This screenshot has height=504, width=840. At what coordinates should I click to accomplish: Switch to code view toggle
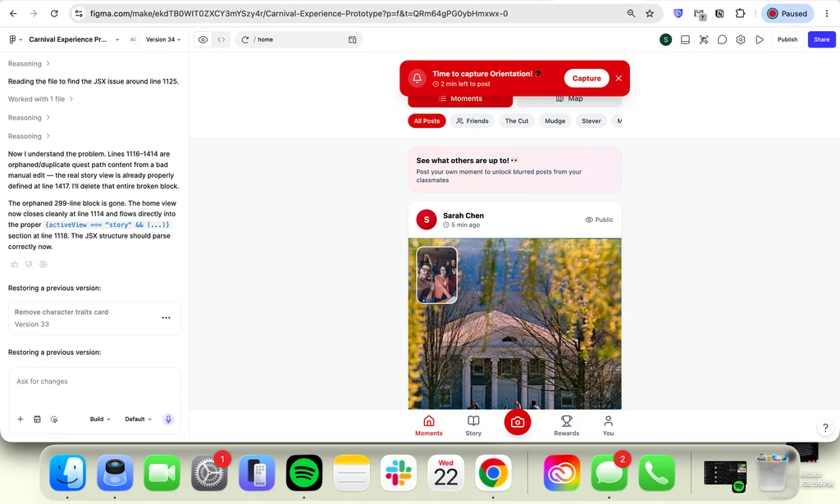tap(221, 39)
